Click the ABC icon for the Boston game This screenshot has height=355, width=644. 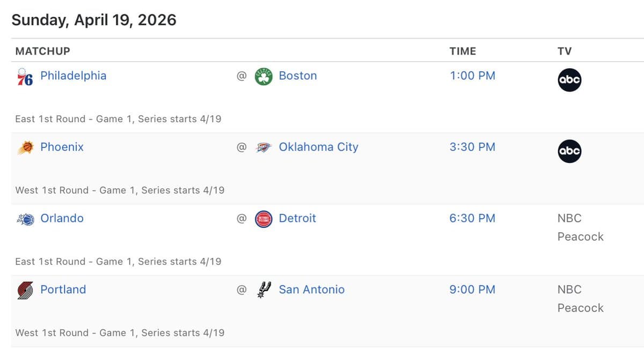tap(569, 80)
